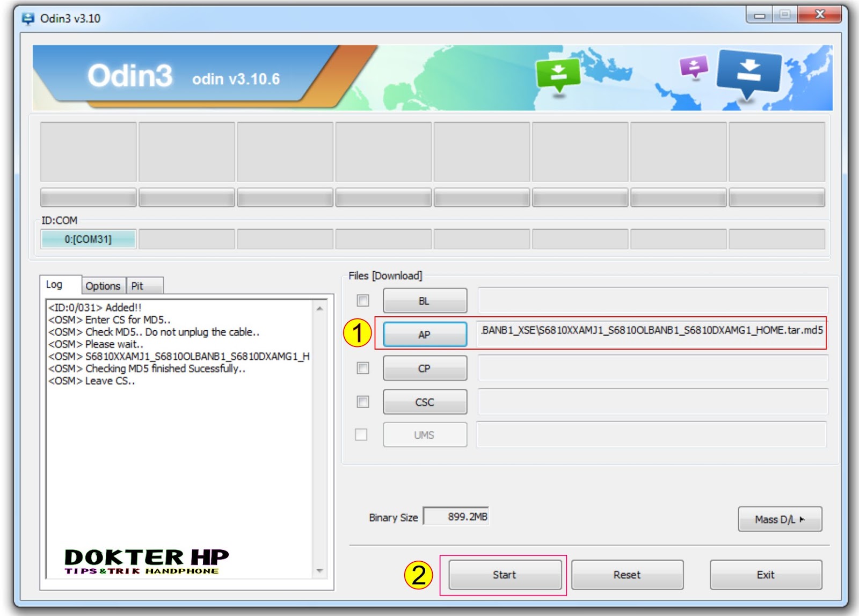Screen dimensions: 859x616
Task: Click the AP file path field
Action: click(x=651, y=334)
